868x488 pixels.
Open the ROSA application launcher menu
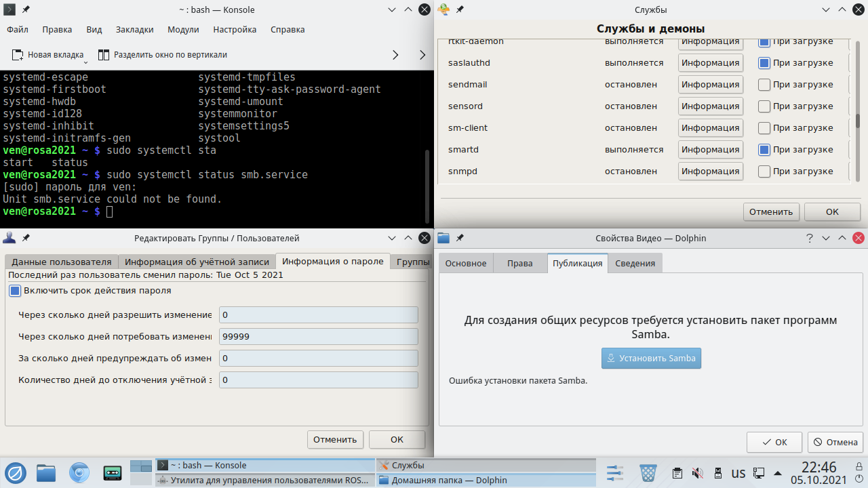(15, 472)
